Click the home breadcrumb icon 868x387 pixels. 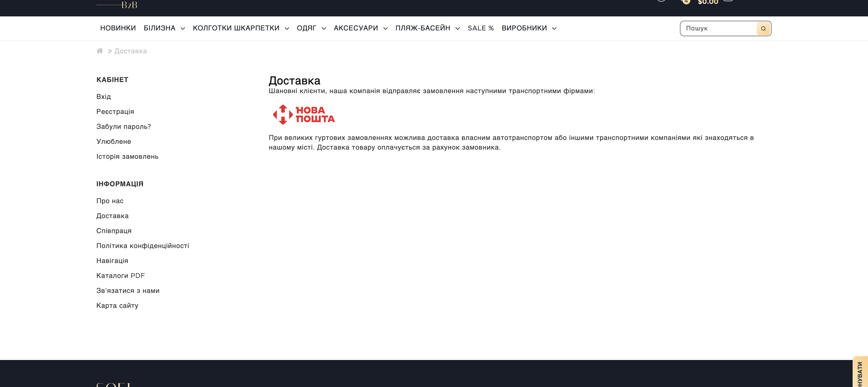click(x=100, y=51)
